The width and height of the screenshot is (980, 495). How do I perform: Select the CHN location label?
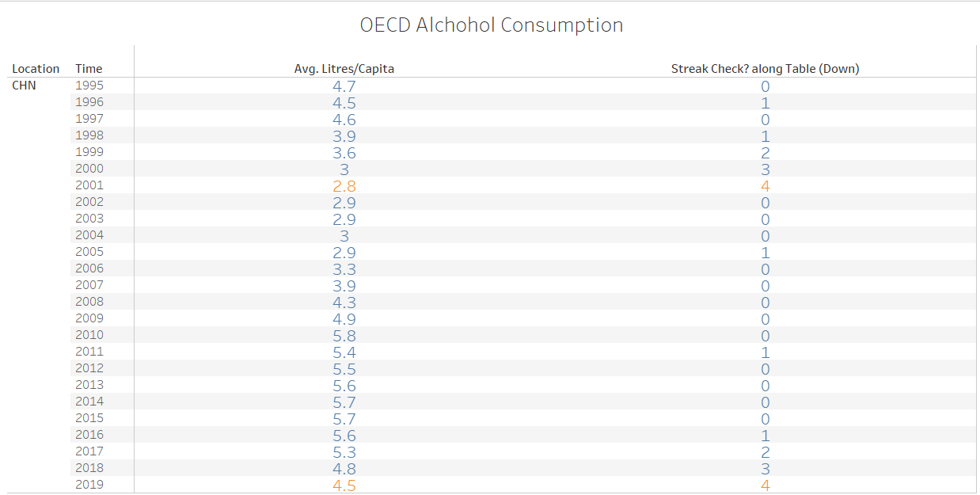(x=24, y=86)
